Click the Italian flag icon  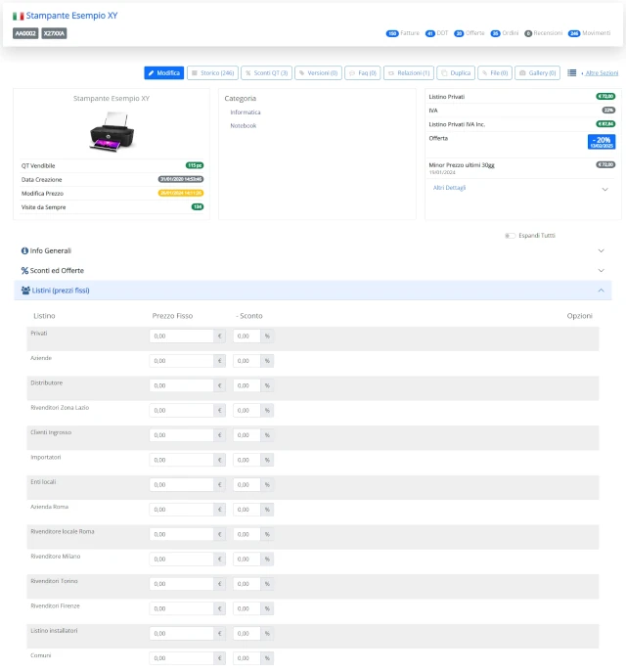18,17
